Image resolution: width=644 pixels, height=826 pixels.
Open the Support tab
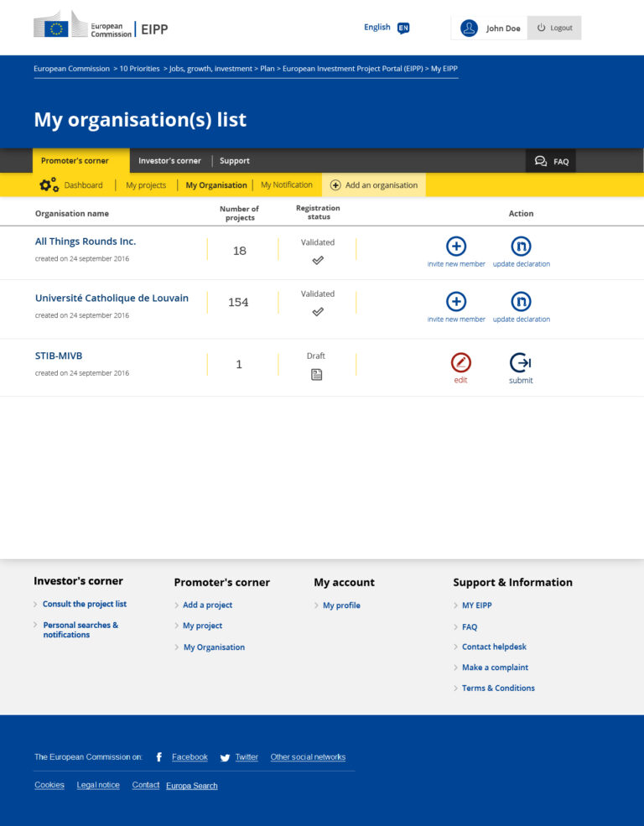(235, 161)
